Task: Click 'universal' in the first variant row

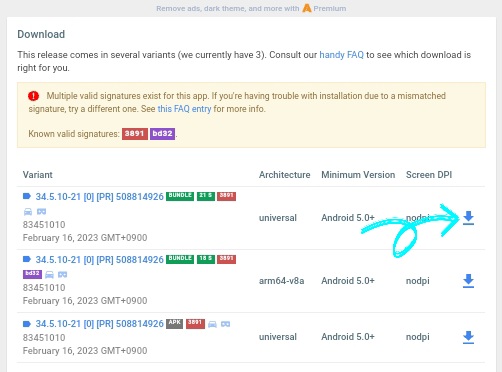Action: click(278, 218)
